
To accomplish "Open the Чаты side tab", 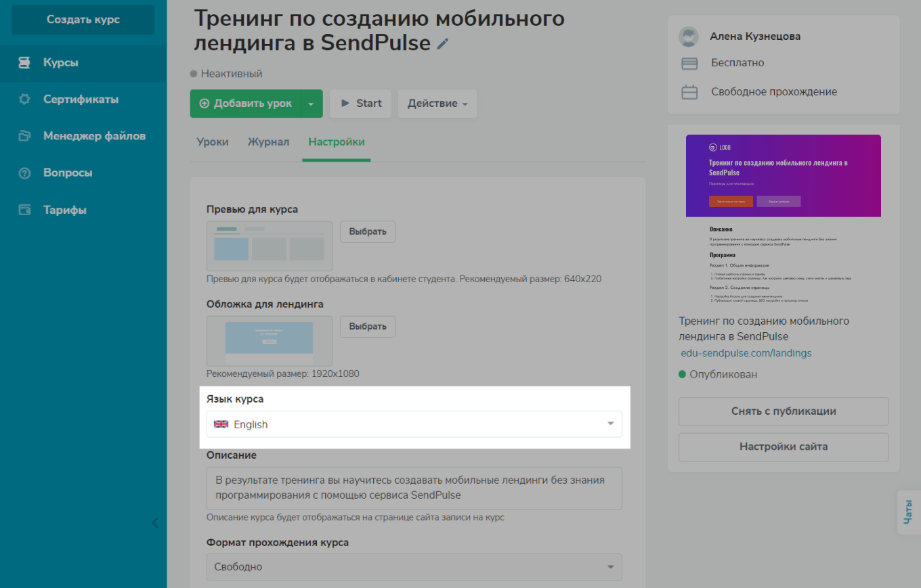I will (x=908, y=512).
